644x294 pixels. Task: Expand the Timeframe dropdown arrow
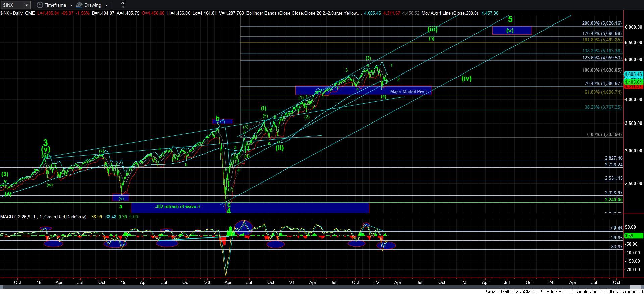tap(71, 5)
